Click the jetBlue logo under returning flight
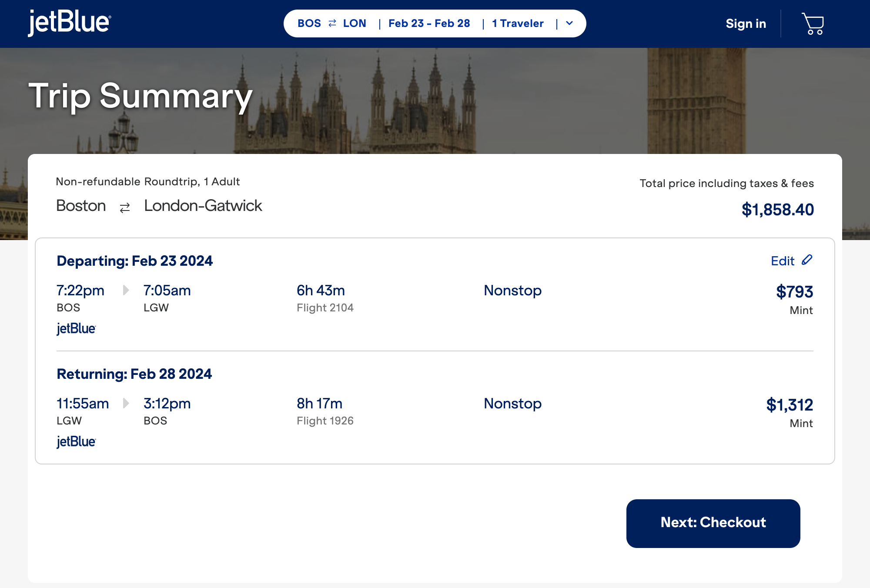Screen dimensions: 870x588 [76, 442]
